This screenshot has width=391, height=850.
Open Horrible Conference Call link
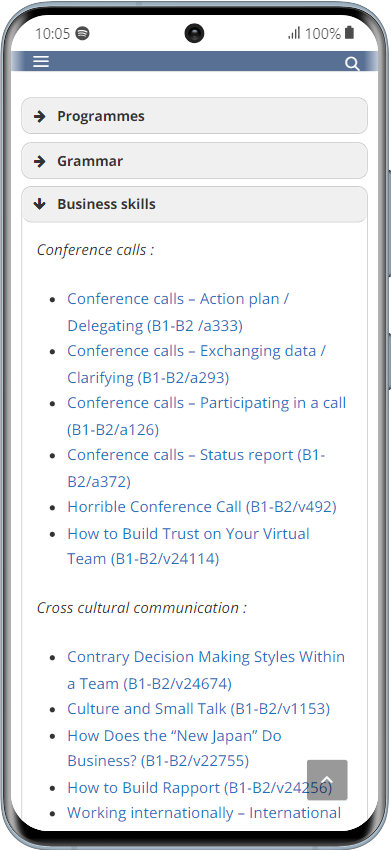(x=202, y=507)
